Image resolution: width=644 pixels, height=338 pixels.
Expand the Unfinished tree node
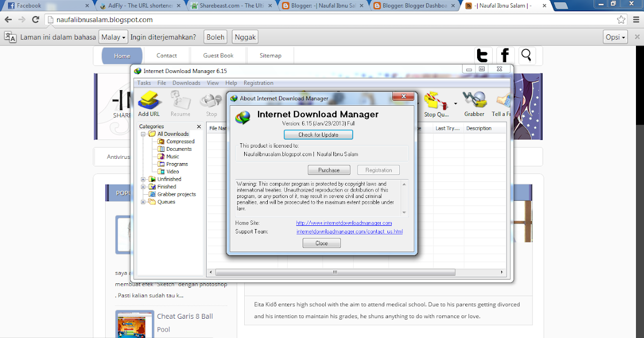coord(143,179)
